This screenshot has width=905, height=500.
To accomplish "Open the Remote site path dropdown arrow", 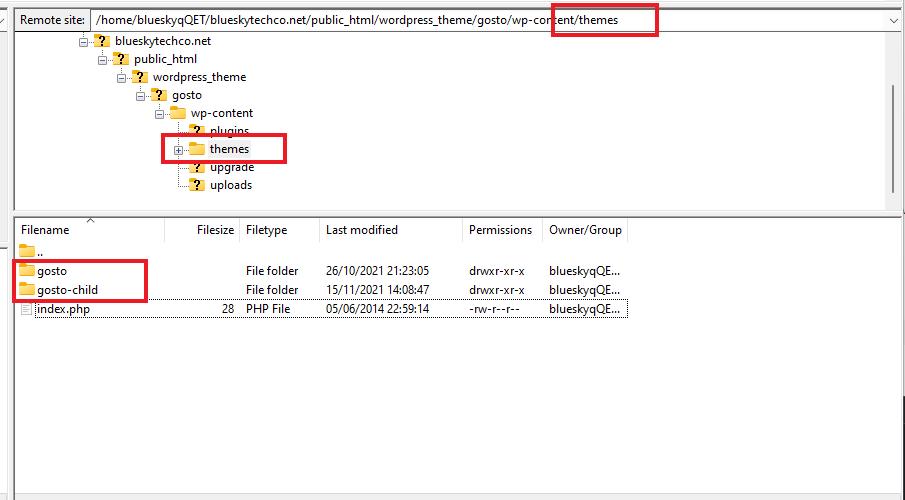I will (x=894, y=21).
